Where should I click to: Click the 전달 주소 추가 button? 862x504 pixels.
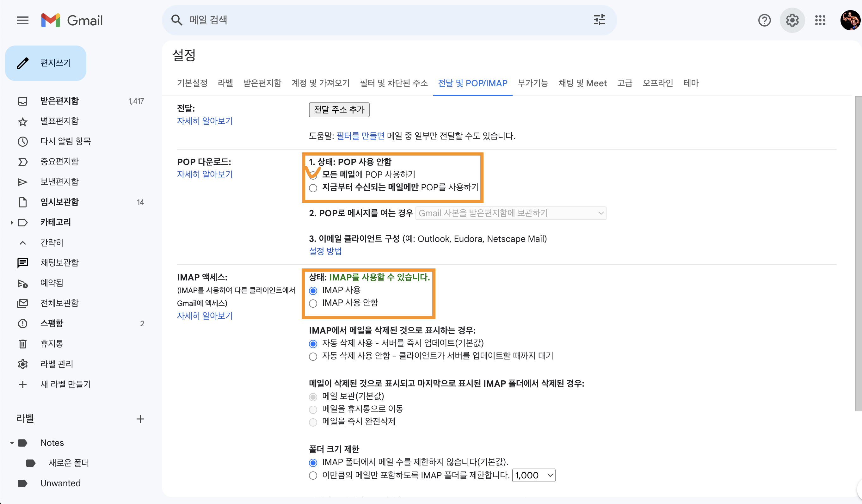click(x=339, y=110)
